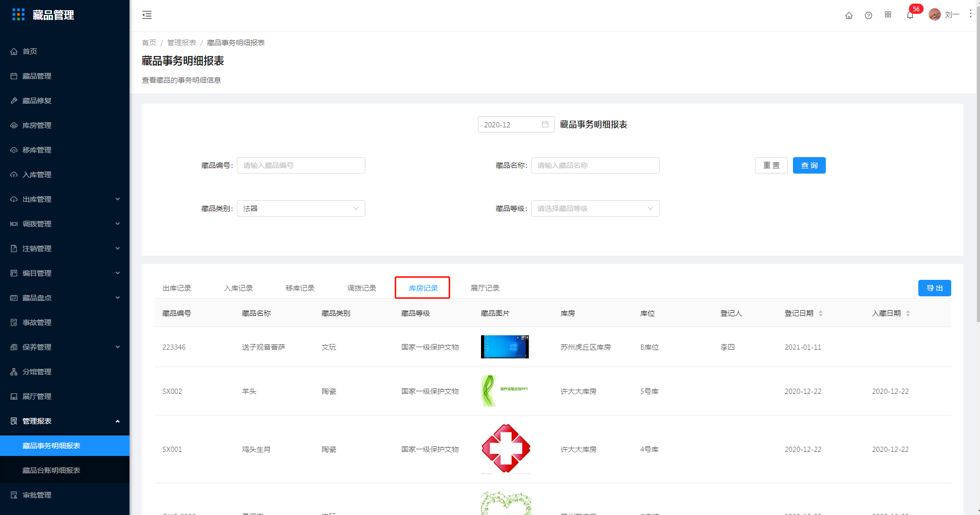Click 藏品盘点 sidebar icon
This screenshot has width=980, height=515.
[14, 298]
